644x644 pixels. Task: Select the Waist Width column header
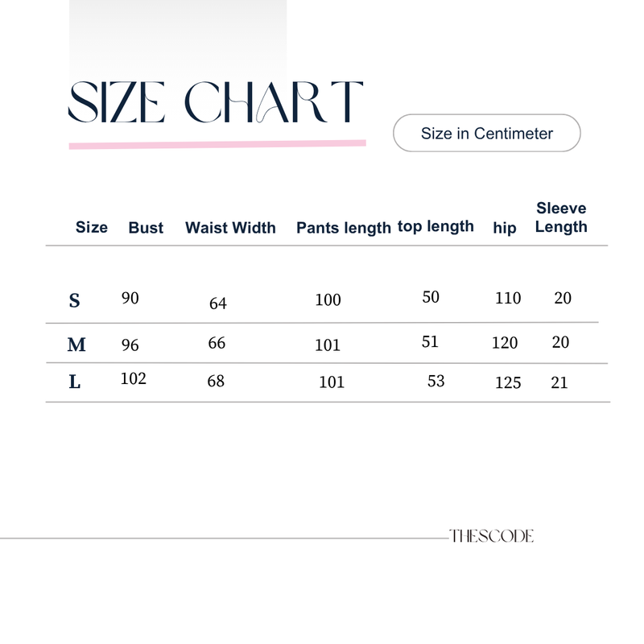tap(230, 228)
